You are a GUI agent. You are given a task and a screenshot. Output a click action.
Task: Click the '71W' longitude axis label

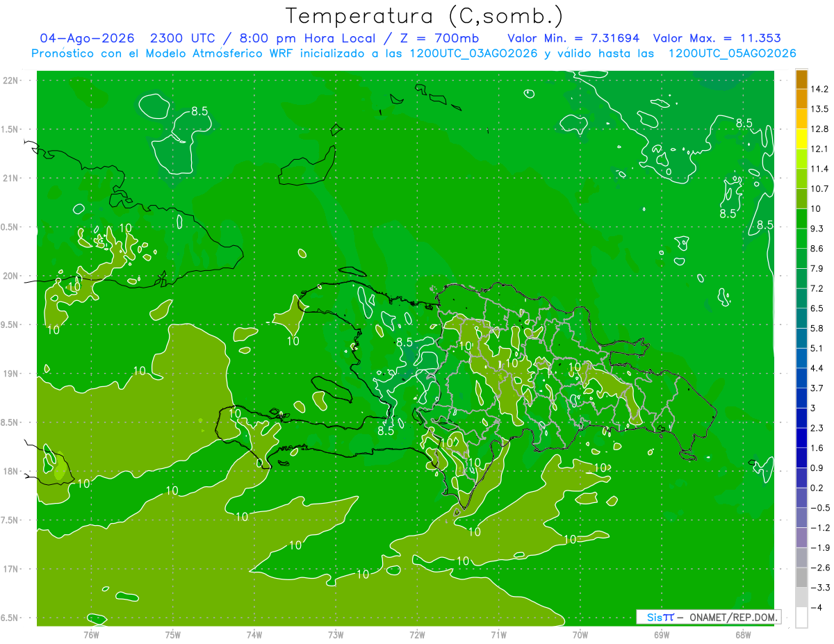coord(498,634)
